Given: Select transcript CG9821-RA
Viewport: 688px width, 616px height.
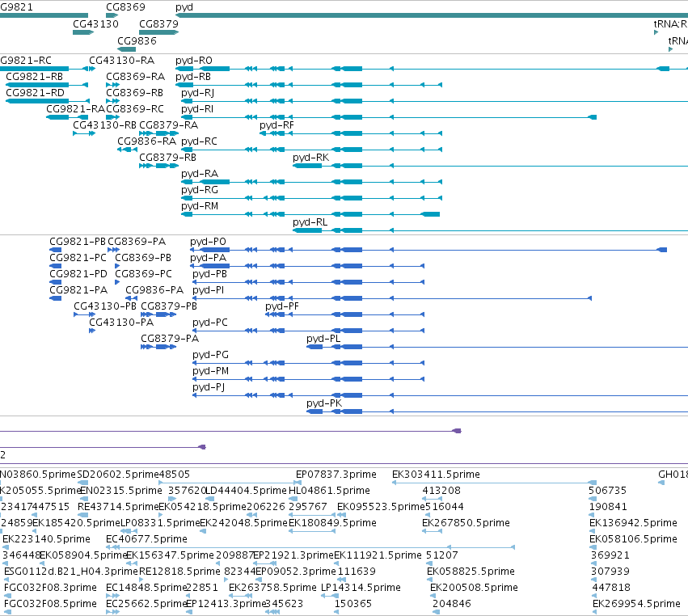Looking at the screenshot, I should click(76, 109).
